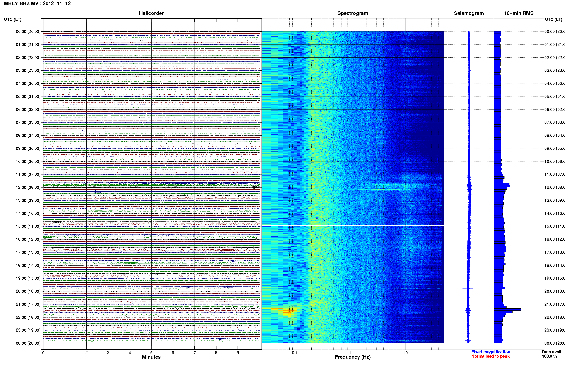Viewport: 588px width, 368px height.
Task: Click the 'Fixed magnification' legend text
Action: click(491, 352)
